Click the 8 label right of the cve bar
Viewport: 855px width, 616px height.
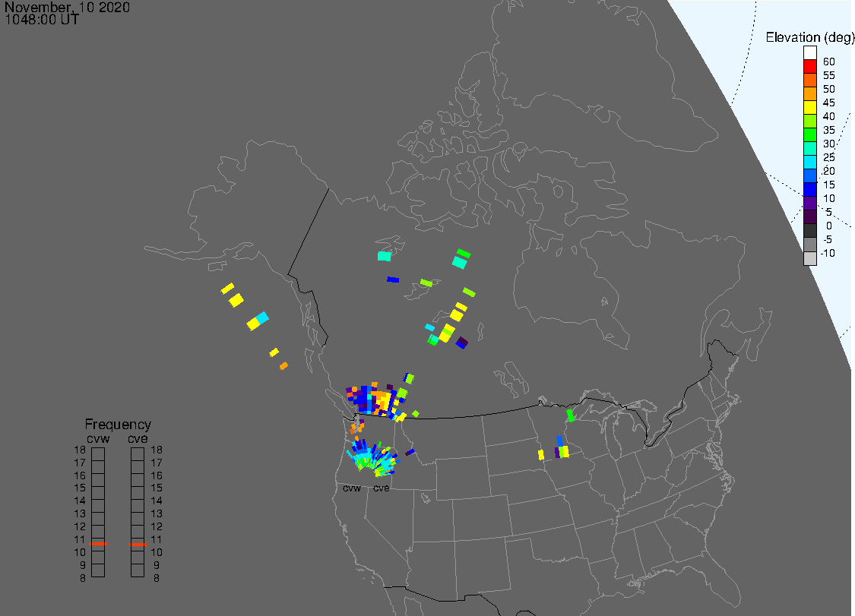[x=157, y=578]
